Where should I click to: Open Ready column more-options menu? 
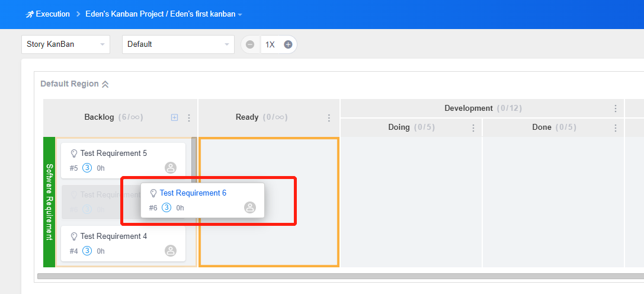click(329, 118)
